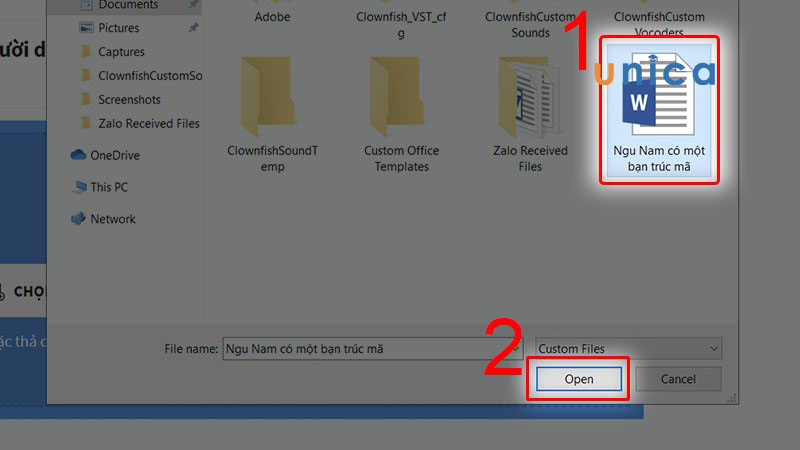Expand the File name history dropdown arrow

pos(516,348)
